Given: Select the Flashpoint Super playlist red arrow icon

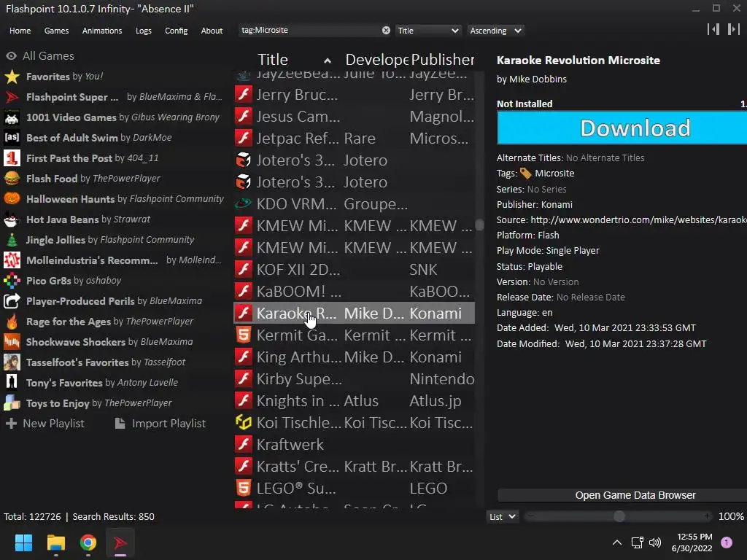Looking at the screenshot, I should (12, 97).
